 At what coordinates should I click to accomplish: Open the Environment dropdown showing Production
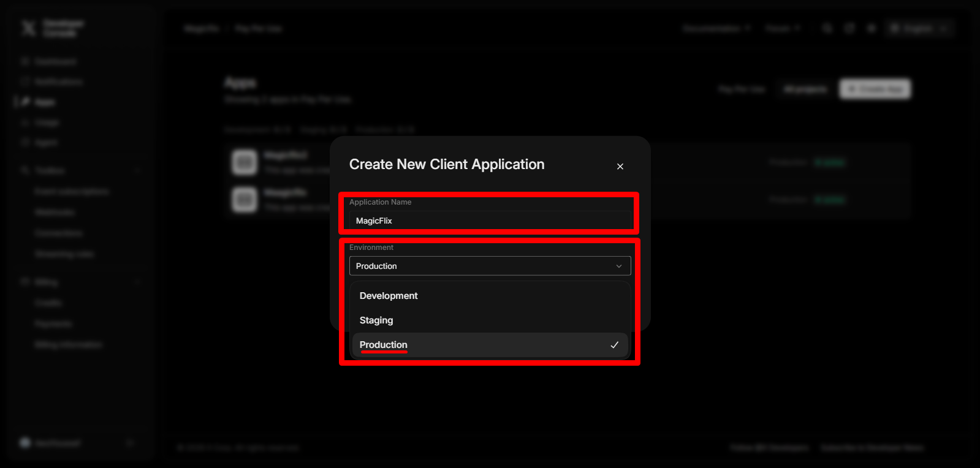(x=490, y=266)
